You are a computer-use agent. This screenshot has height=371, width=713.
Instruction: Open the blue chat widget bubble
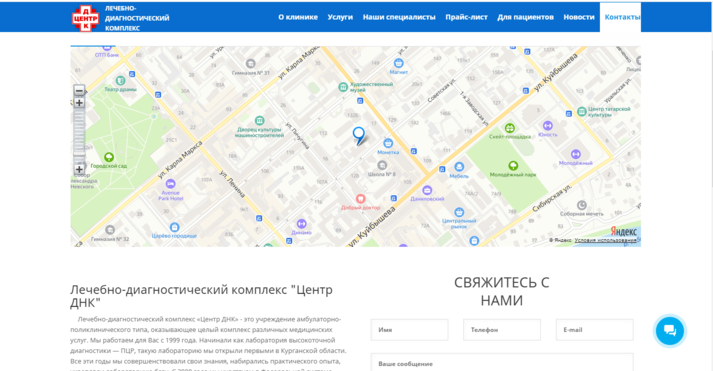(x=669, y=331)
